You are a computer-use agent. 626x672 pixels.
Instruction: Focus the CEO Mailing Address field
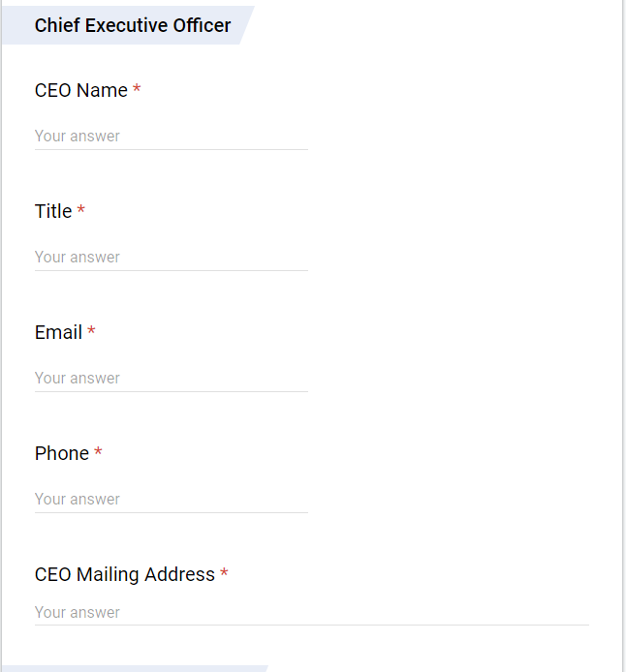[310, 612]
